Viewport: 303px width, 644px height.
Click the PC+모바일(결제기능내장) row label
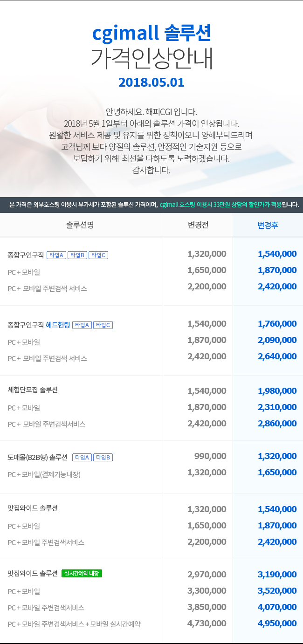[x=44, y=474]
